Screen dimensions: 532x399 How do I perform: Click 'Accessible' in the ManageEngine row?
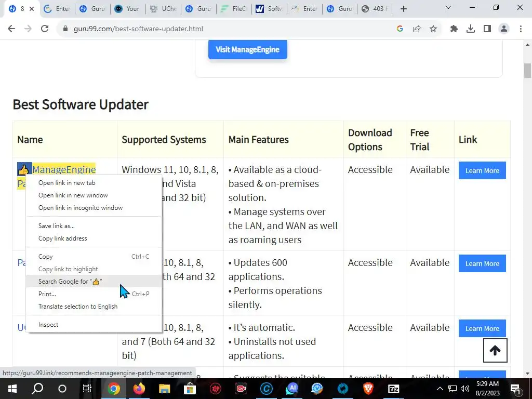tap(370, 169)
